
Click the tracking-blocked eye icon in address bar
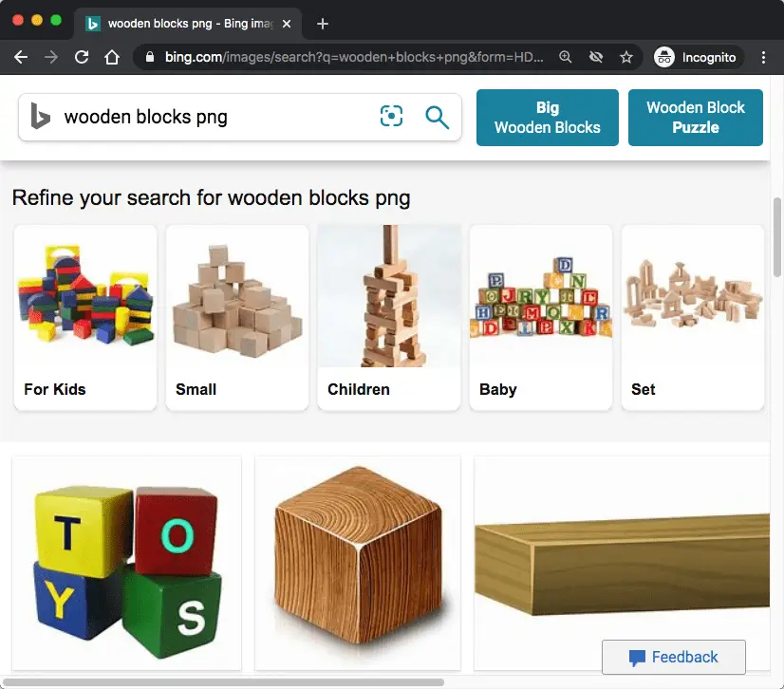point(595,57)
